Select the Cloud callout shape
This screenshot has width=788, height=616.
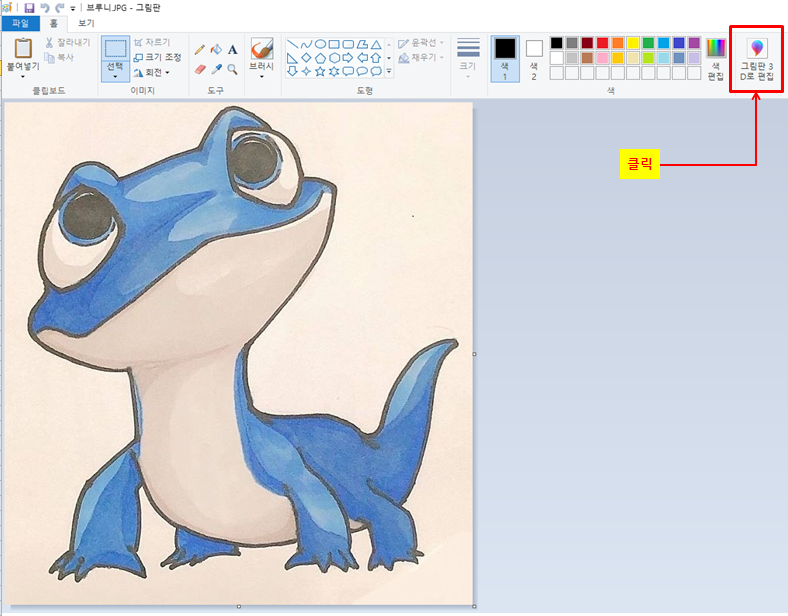pyautogui.click(x=376, y=71)
